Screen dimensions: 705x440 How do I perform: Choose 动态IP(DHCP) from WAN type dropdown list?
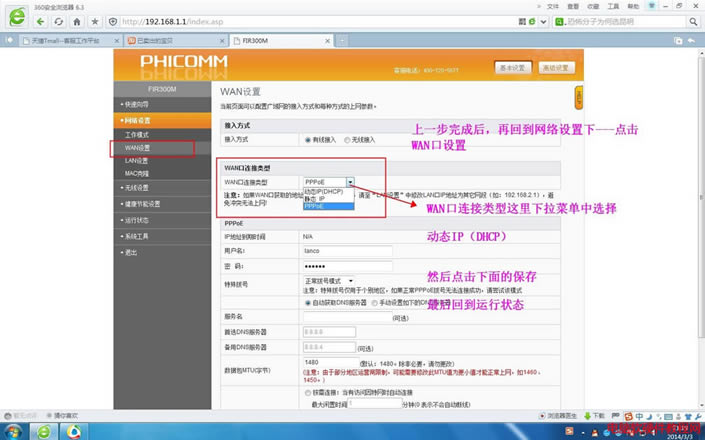(x=323, y=191)
